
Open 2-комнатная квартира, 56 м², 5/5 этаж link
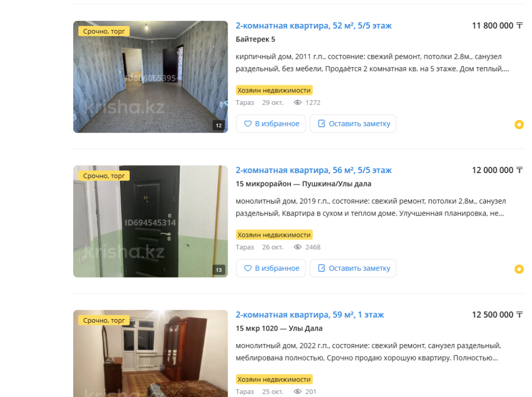313,170
